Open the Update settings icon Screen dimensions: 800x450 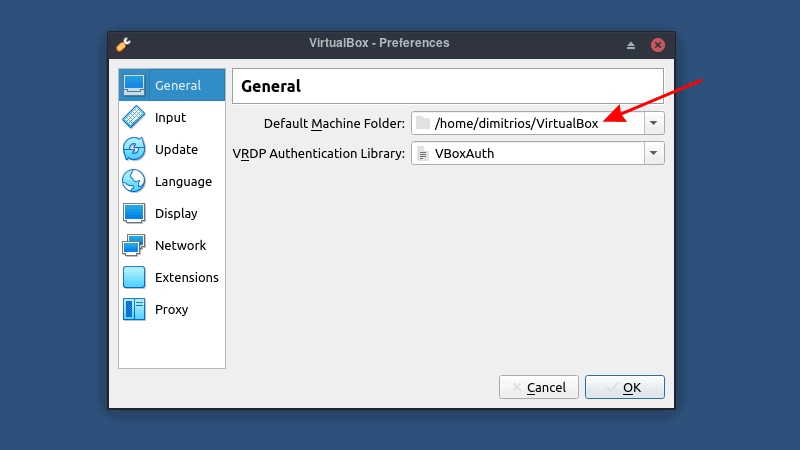(x=134, y=149)
